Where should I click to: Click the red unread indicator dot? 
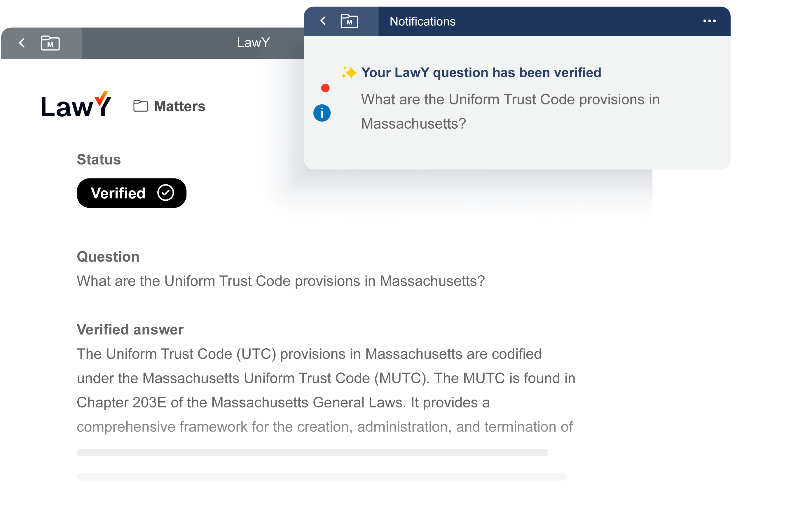(325, 88)
